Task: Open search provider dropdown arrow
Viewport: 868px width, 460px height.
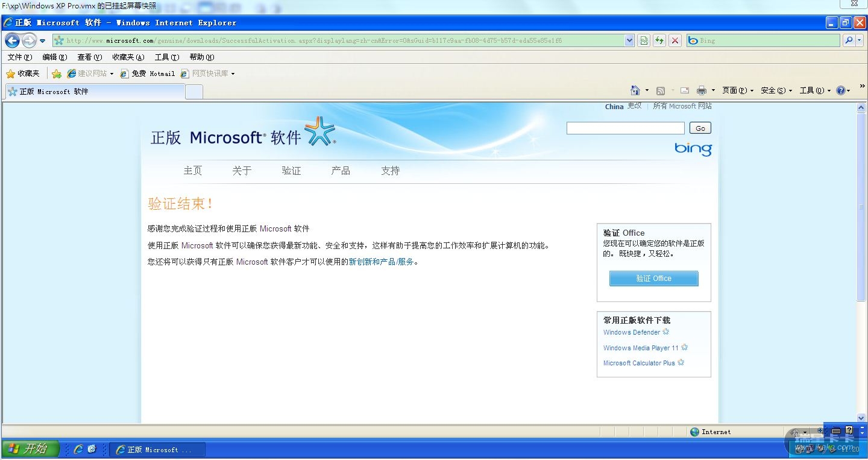Action: [x=859, y=40]
